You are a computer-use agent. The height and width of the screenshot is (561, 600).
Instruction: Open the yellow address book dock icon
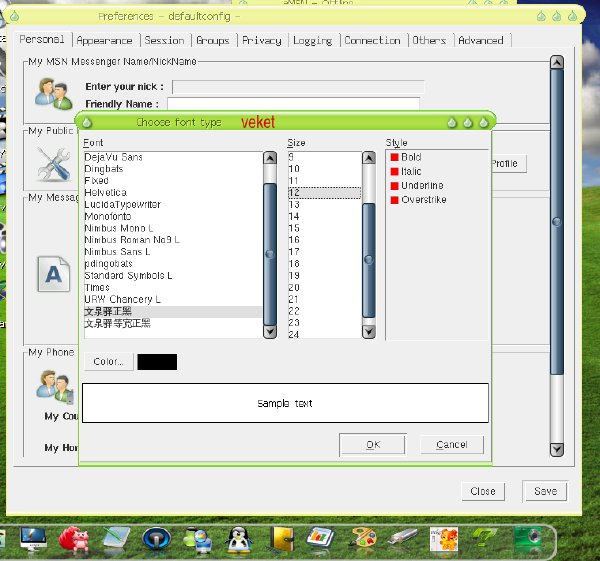point(281,539)
